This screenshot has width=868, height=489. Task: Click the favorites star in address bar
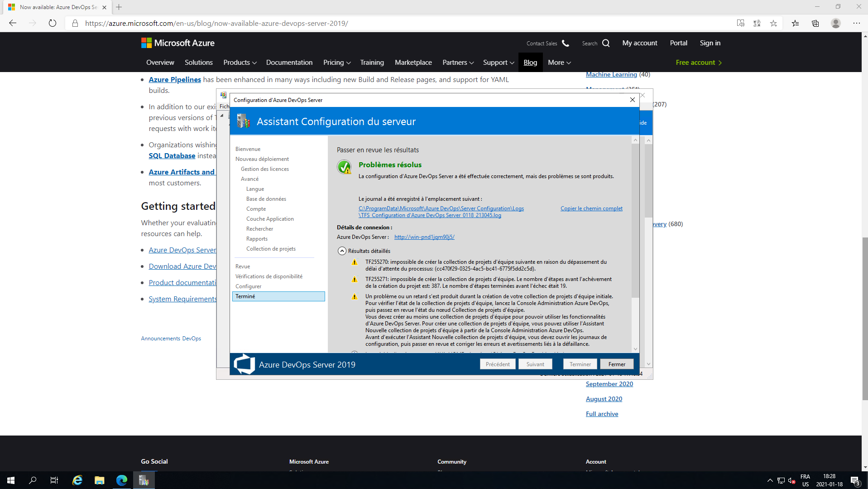tap(773, 23)
